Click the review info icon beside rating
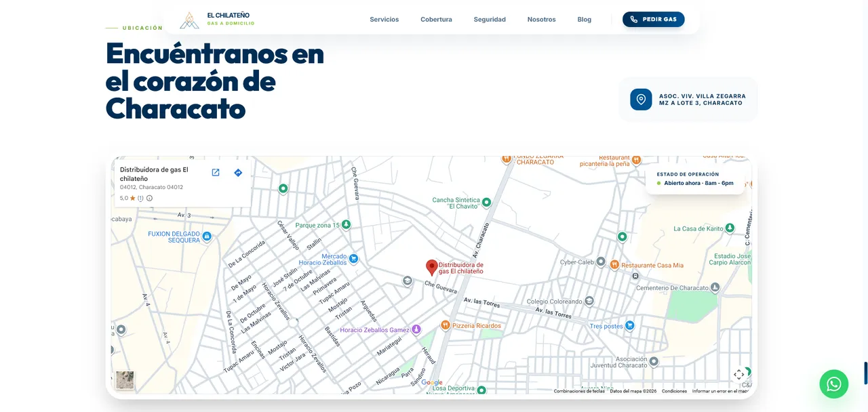 [x=149, y=199]
